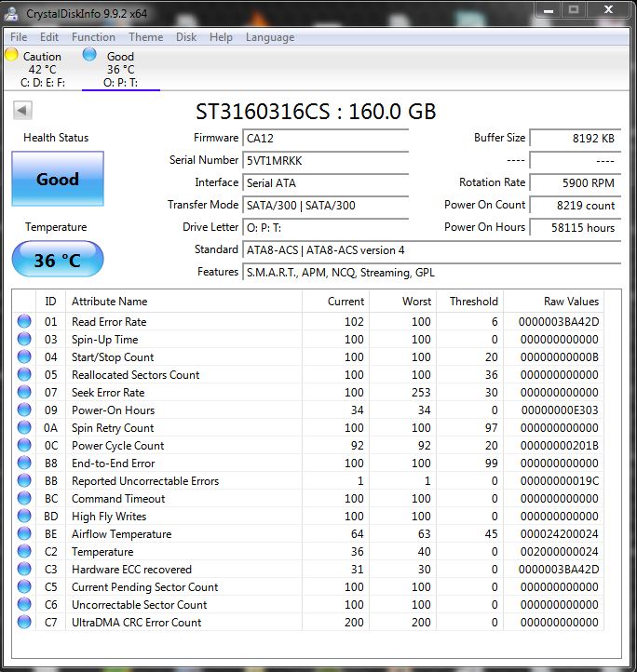Click status orb for C2 Temperature row

pos(24,551)
